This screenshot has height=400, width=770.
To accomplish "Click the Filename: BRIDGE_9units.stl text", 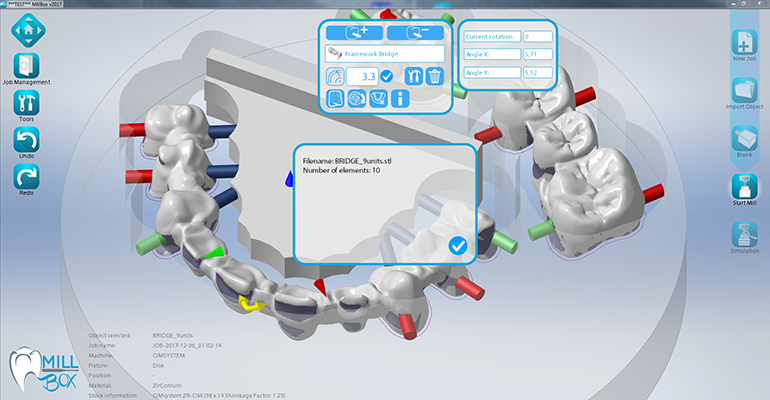I will point(347,161).
